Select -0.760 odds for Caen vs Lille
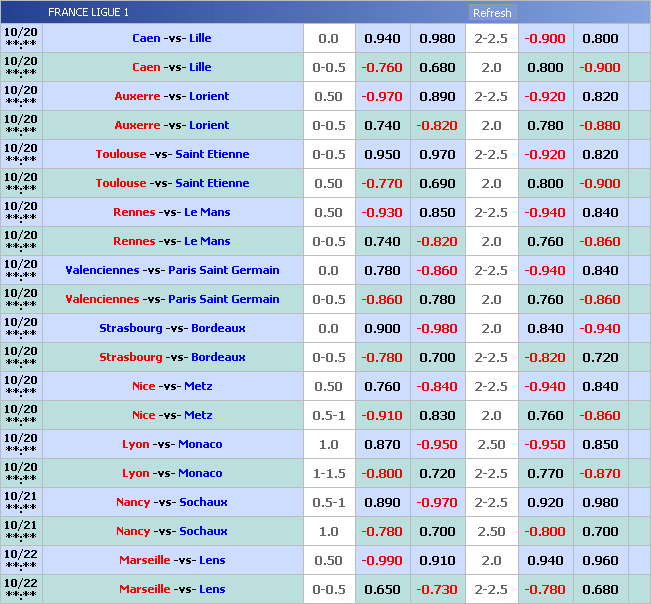651x604 pixels. tap(382, 68)
